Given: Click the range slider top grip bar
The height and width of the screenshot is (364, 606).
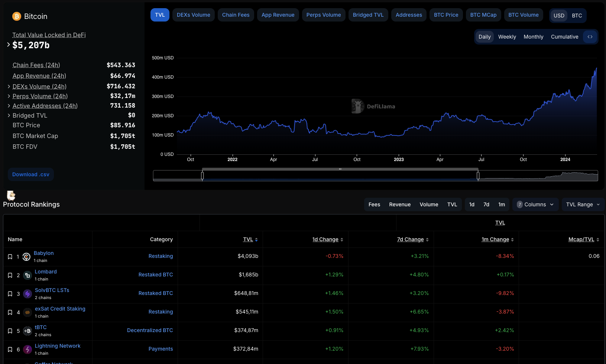Looking at the screenshot, I should (340, 169).
